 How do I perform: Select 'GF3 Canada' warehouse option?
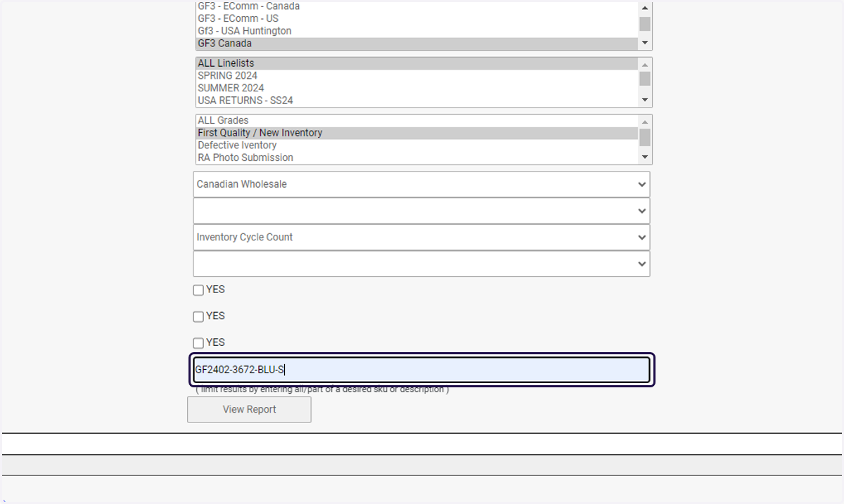point(416,44)
